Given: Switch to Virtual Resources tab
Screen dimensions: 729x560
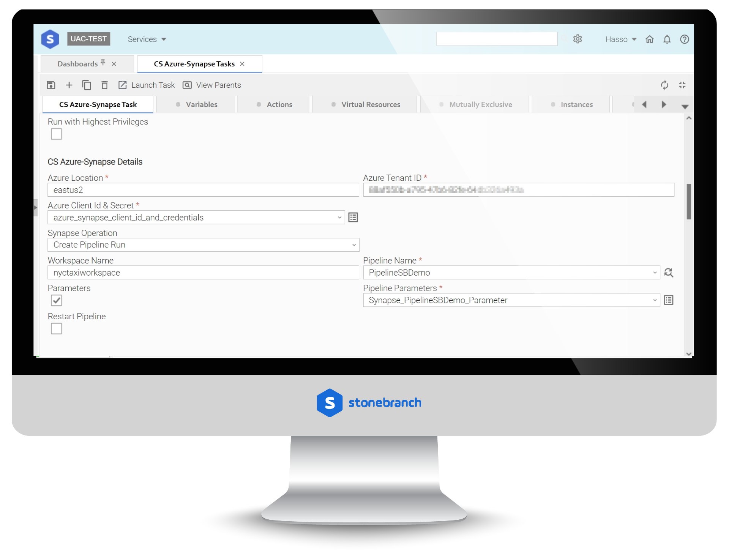Looking at the screenshot, I should 364,104.
